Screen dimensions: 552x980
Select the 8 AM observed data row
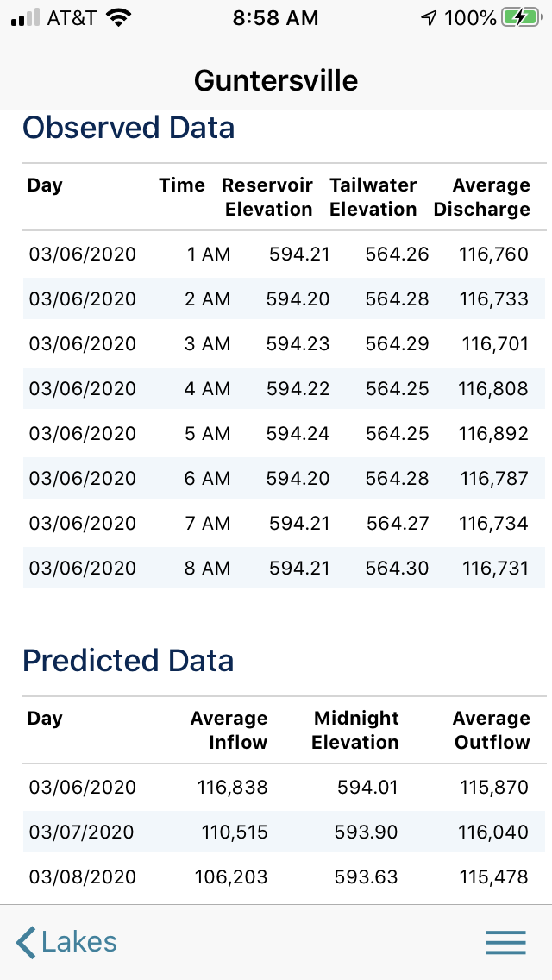tap(284, 569)
